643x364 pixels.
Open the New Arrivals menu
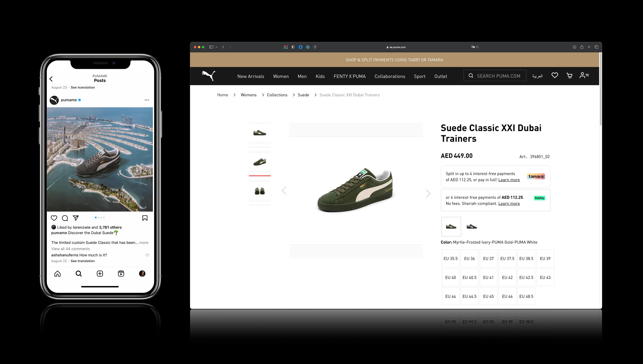coord(251,76)
